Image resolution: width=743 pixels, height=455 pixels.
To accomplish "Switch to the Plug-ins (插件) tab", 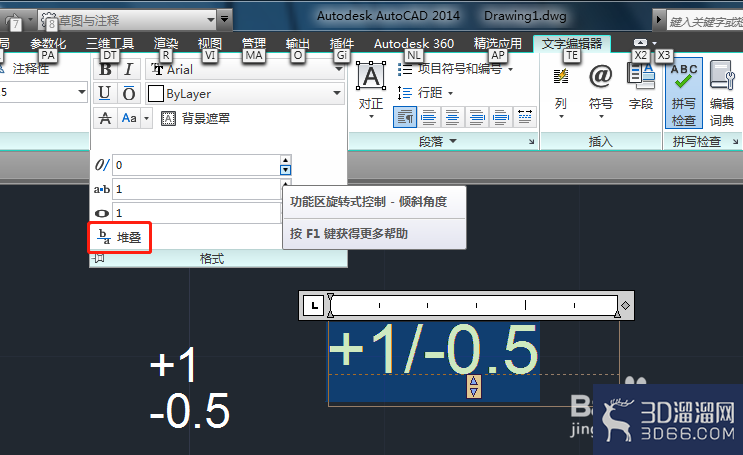I will pyautogui.click(x=342, y=44).
